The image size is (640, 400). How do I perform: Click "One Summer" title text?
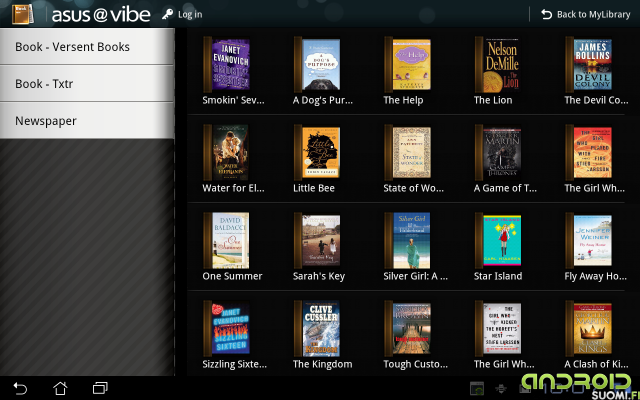[232, 276]
